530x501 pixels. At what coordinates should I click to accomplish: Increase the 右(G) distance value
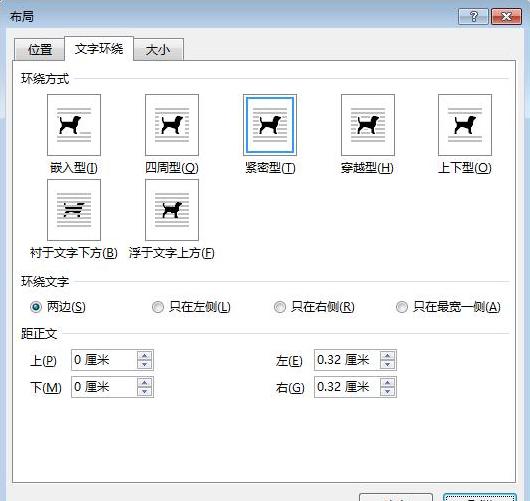point(387,383)
